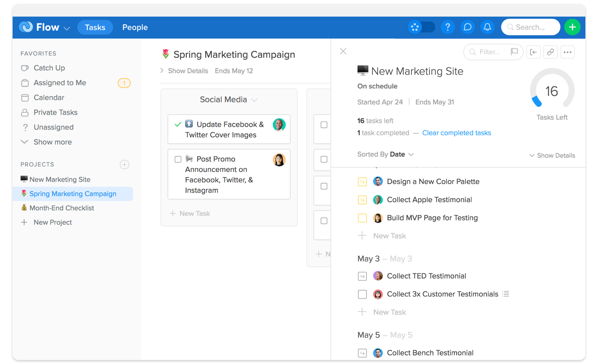Open the chat messages icon
The image size is (598, 364).
[467, 27]
